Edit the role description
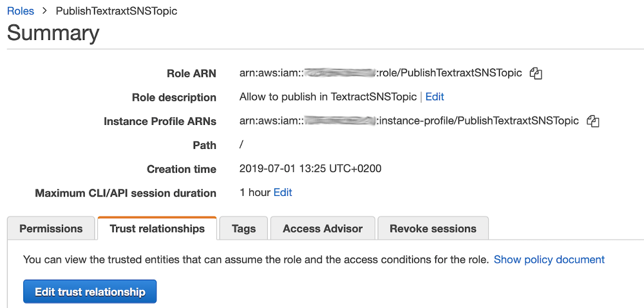The width and height of the screenshot is (644, 308). 435,97
